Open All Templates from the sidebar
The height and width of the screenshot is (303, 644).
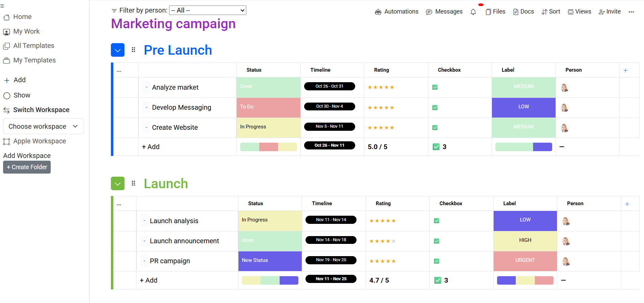coord(33,46)
